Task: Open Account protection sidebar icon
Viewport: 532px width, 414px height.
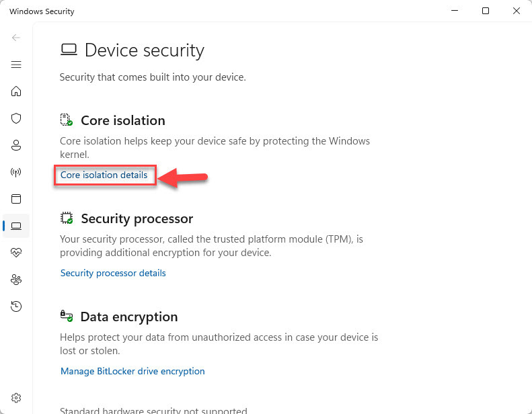Action: point(16,145)
